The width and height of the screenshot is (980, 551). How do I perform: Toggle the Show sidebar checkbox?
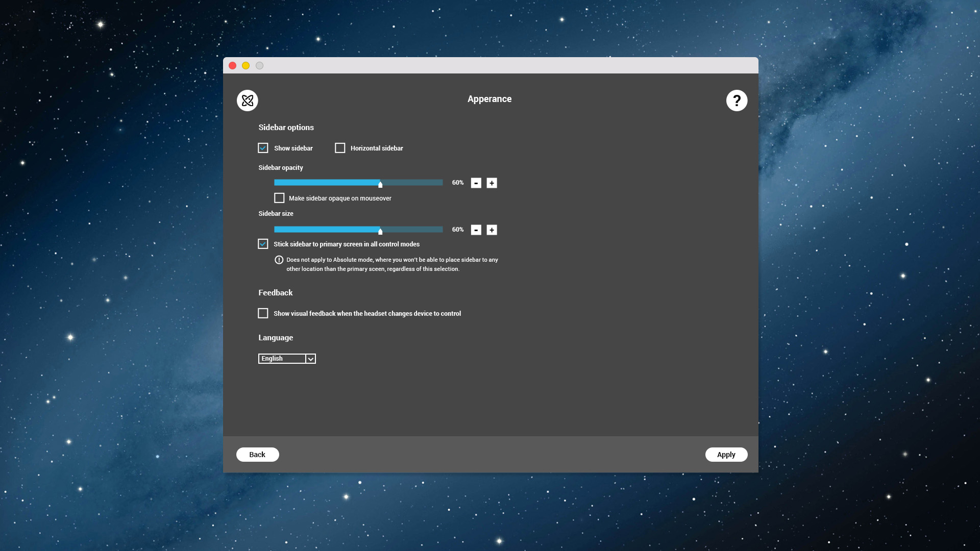point(263,148)
